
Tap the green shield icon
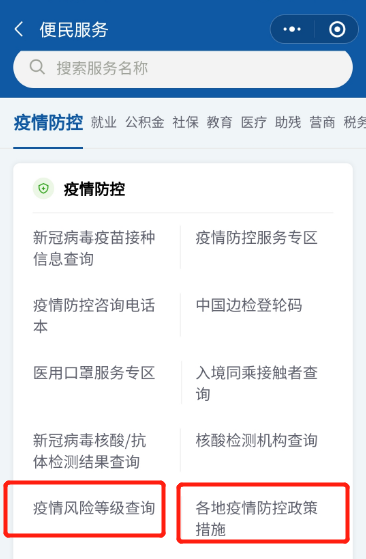[43, 188]
